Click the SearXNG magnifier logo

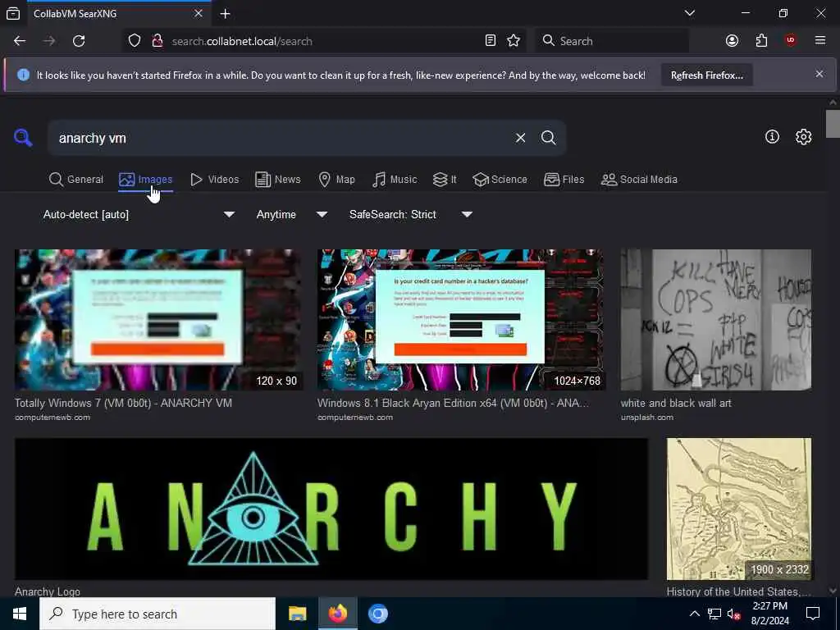(23, 138)
